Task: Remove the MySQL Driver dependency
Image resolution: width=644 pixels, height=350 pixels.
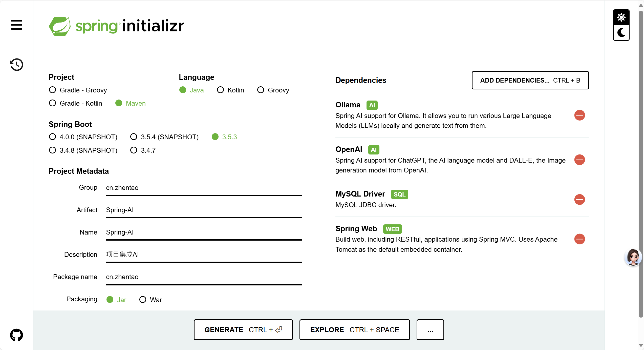Action: [x=579, y=200]
